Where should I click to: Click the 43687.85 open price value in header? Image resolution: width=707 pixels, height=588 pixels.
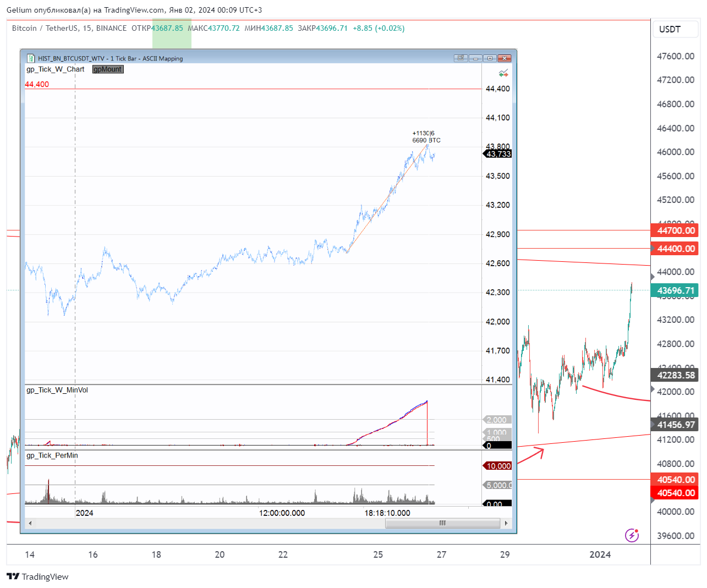click(167, 28)
